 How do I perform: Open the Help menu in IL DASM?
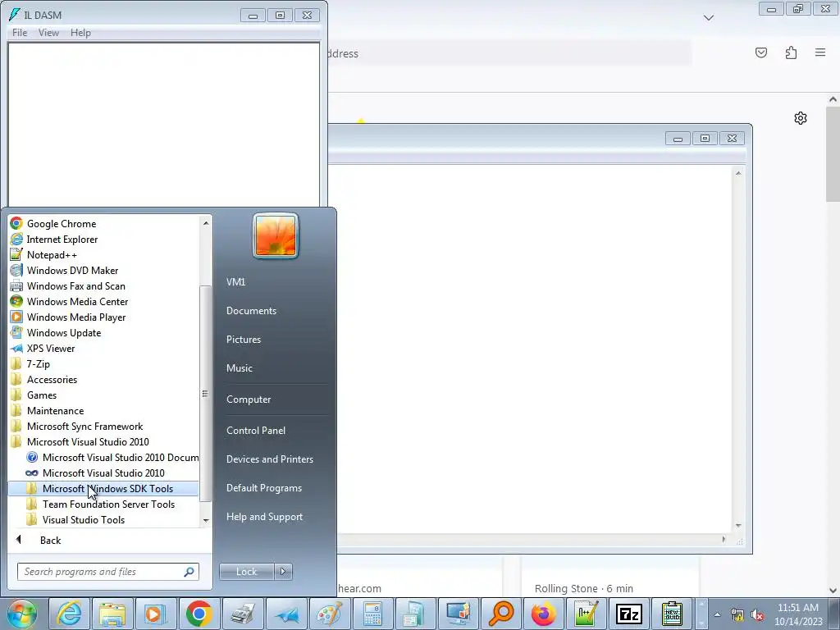[80, 33]
